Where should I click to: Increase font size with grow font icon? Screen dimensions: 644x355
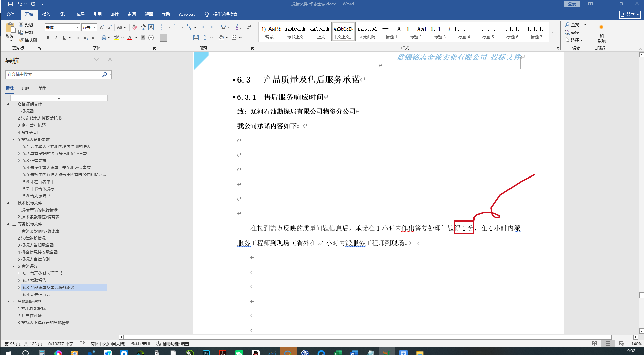coord(102,27)
